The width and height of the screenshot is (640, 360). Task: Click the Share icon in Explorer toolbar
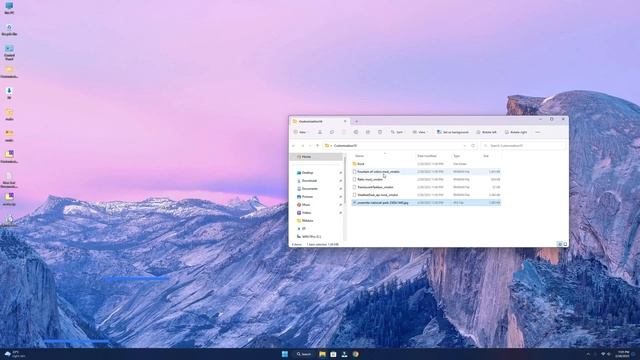click(x=368, y=132)
